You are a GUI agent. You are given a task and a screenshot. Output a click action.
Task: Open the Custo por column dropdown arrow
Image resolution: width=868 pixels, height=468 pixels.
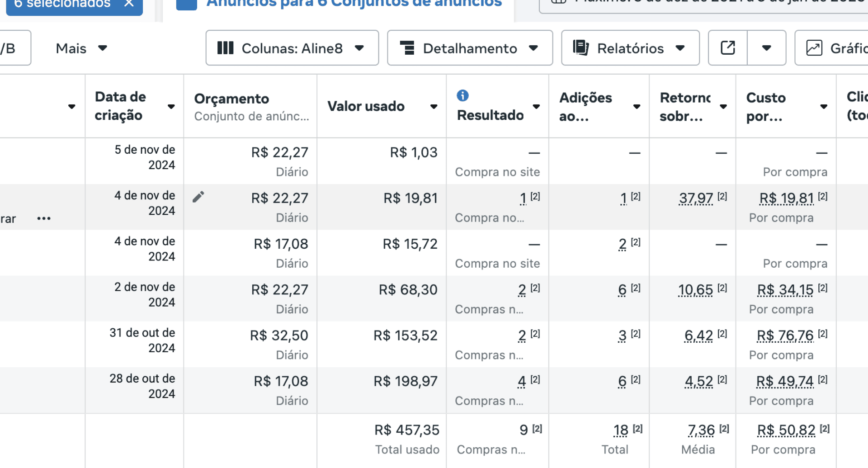[x=824, y=107]
